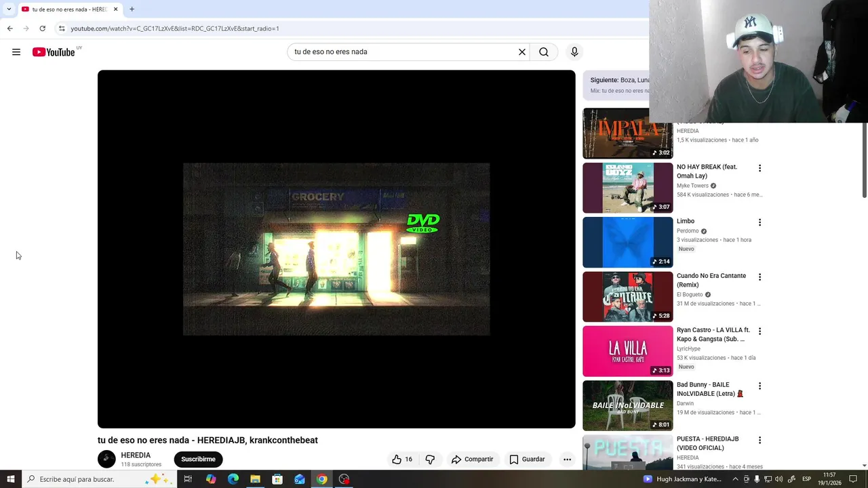Open options menu for Cuando No Era Cantante

click(759, 277)
